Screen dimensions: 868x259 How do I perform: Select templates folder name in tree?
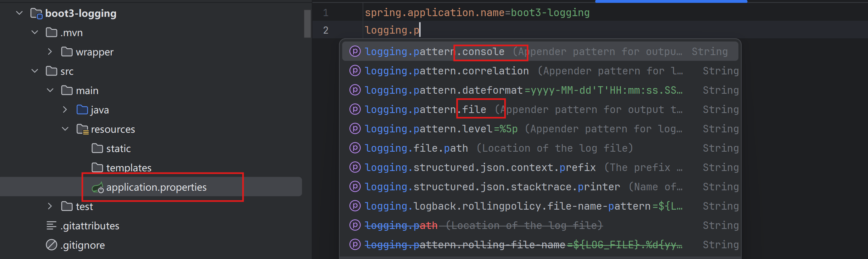[129, 168]
